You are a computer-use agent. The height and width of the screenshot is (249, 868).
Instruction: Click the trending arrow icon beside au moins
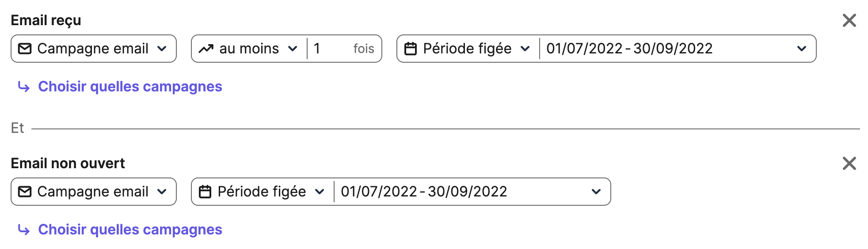pyautogui.click(x=206, y=49)
